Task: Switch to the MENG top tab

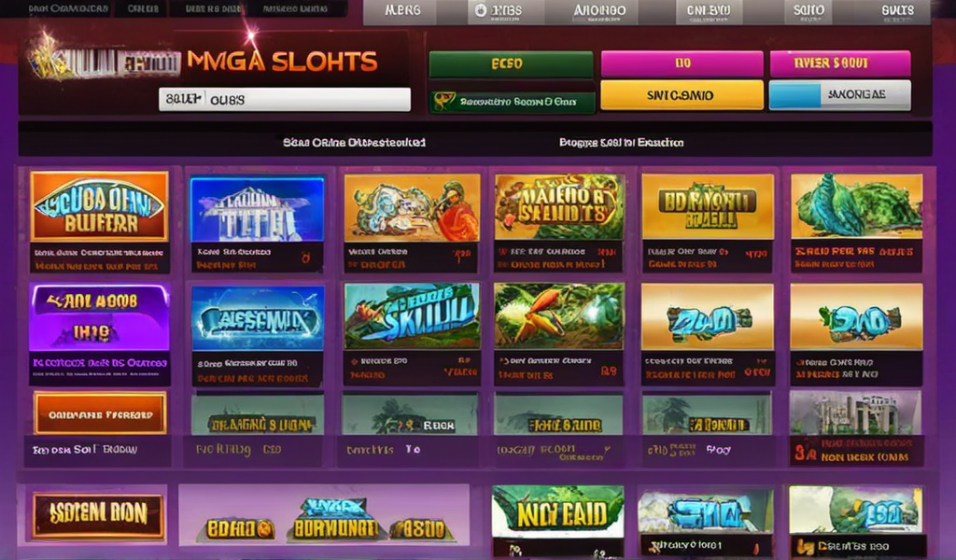Action: tap(402, 11)
